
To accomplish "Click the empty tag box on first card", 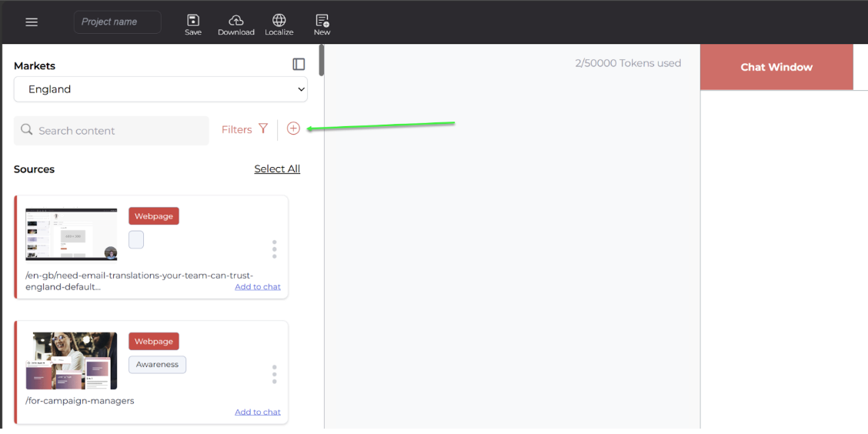I will (x=136, y=240).
